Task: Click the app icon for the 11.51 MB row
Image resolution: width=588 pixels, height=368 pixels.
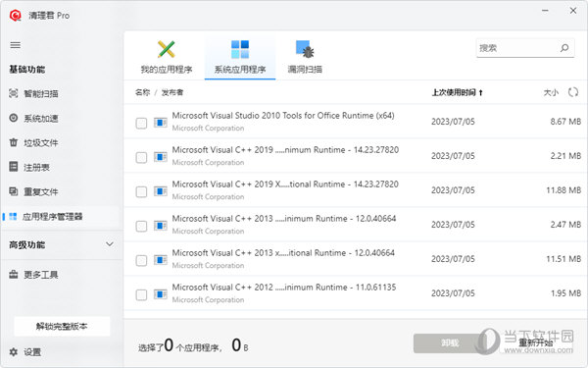Action: [x=161, y=259]
